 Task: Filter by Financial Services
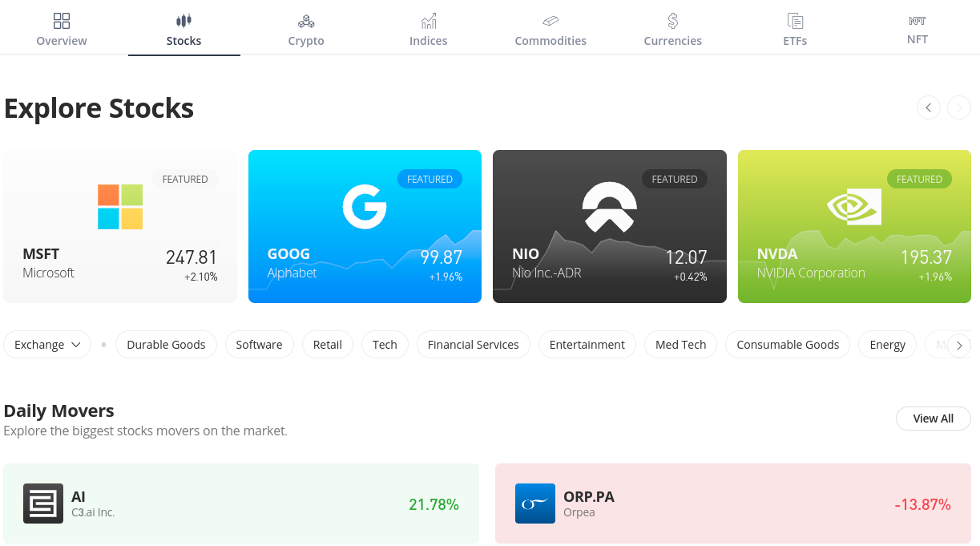tap(474, 345)
